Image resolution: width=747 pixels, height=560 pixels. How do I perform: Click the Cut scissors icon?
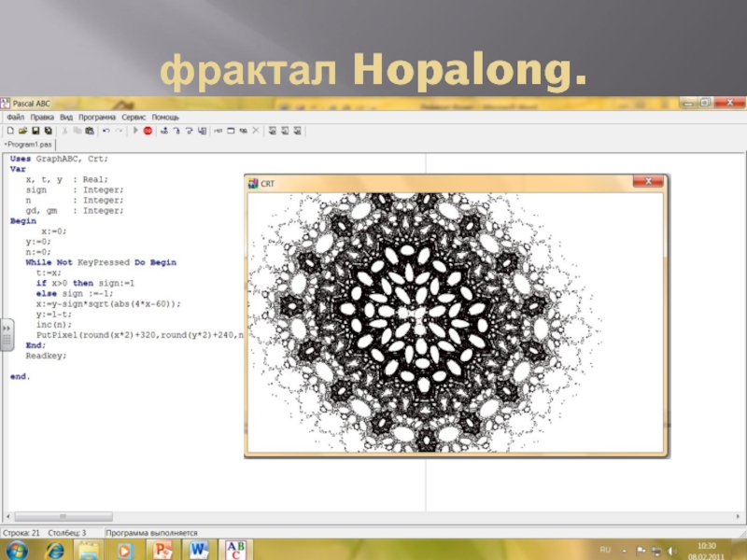click(64, 132)
